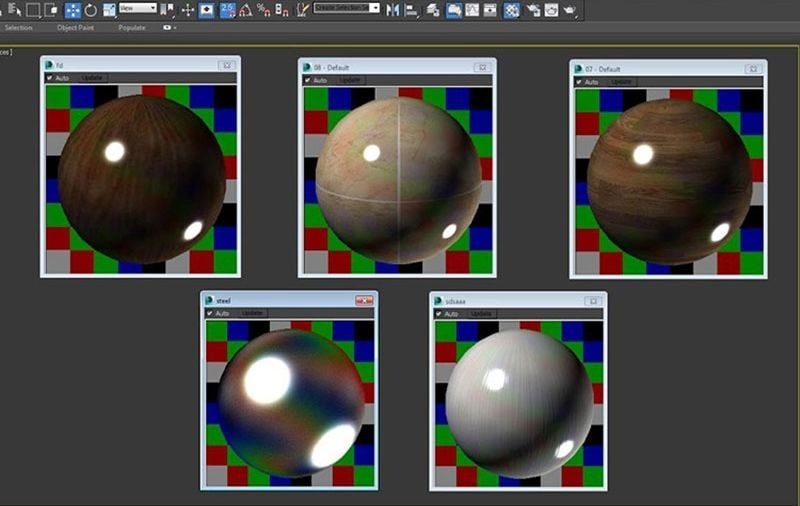Activate the Select and Scale tool
Viewport: 800px width, 506px height.
109,10
